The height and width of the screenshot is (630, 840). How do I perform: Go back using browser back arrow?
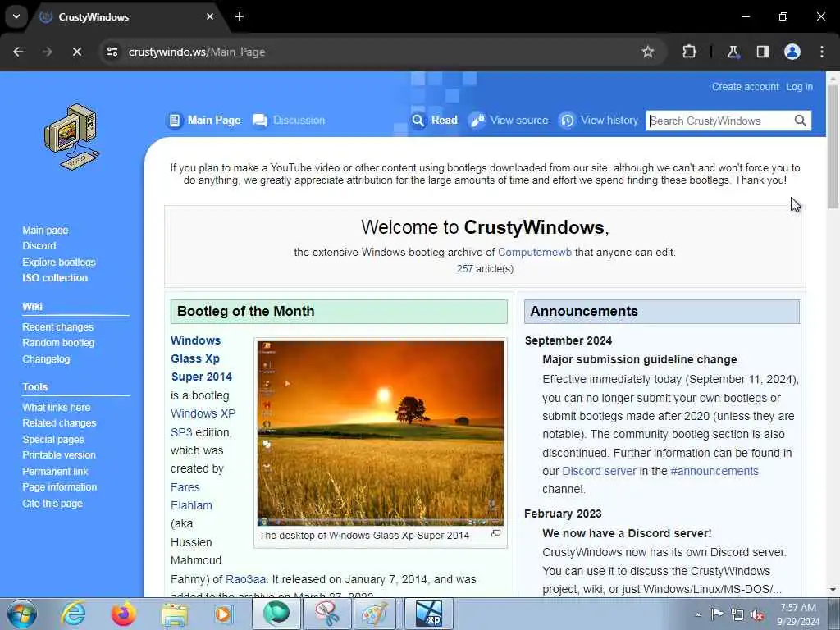point(18,52)
